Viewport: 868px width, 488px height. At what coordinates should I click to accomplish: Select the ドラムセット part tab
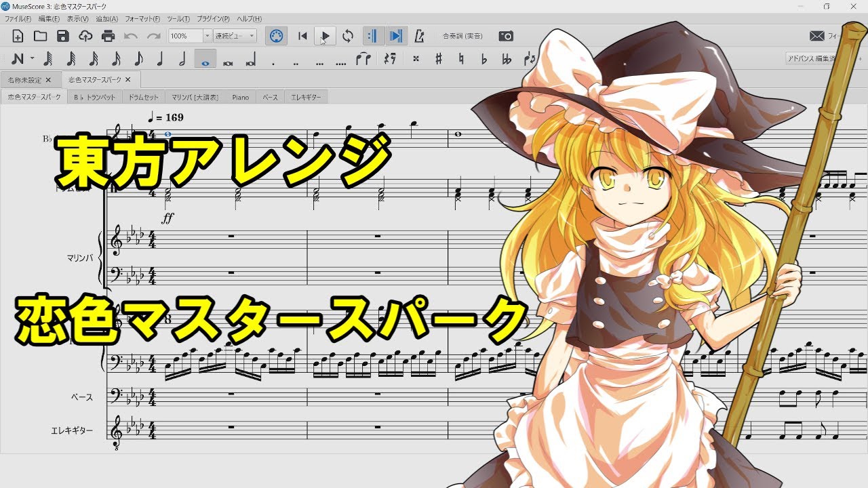[144, 97]
